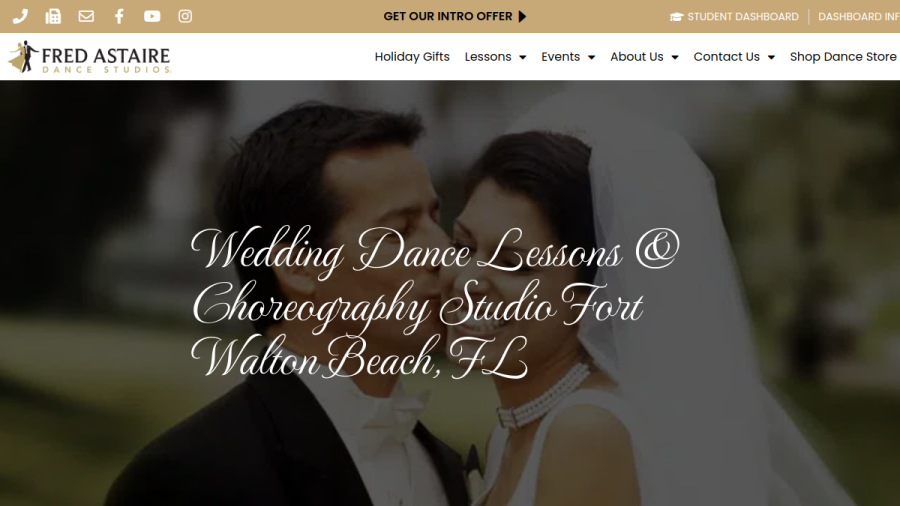Click the Fred Astaire Dance Studios logo
Image resolution: width=900 pixels, height=506 pixels.
(90, 57)
